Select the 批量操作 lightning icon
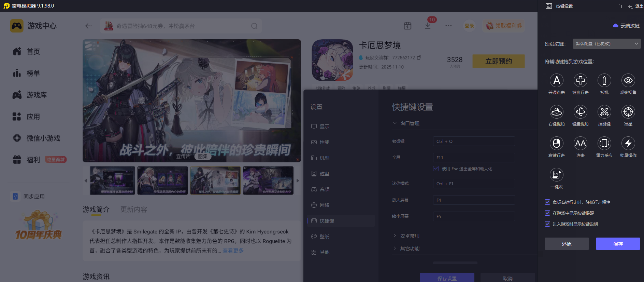 coord(628,144)
